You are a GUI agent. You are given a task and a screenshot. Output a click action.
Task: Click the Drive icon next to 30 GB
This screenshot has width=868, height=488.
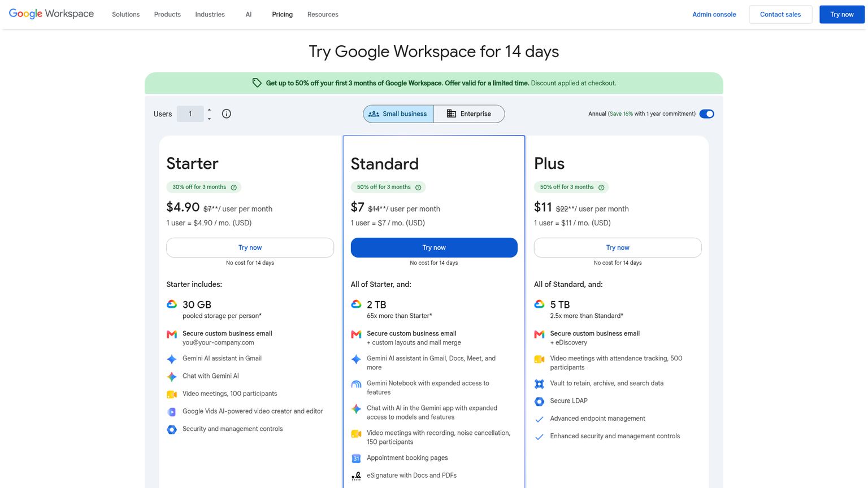[x=172, y=304]
